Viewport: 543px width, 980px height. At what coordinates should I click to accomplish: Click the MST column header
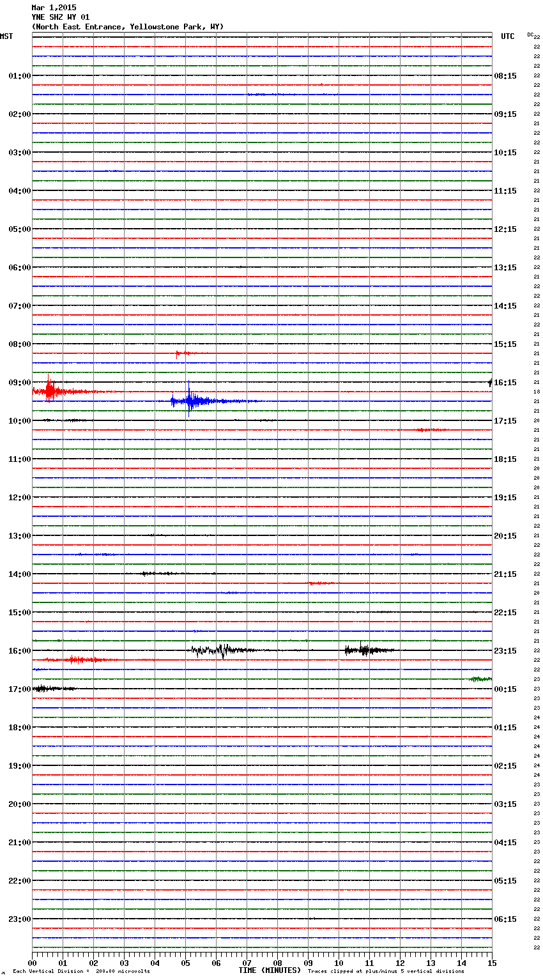click(6, 36)
